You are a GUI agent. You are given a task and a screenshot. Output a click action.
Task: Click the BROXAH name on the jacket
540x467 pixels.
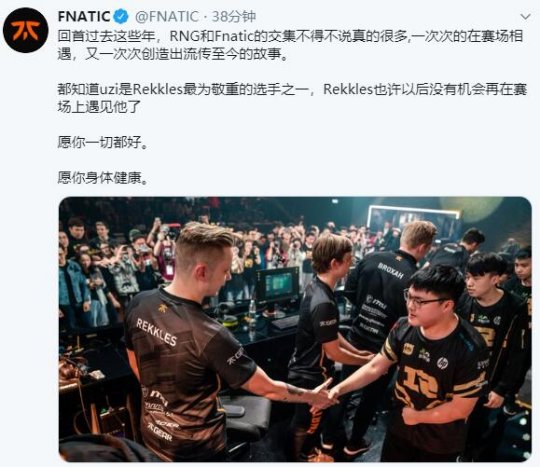391,271
